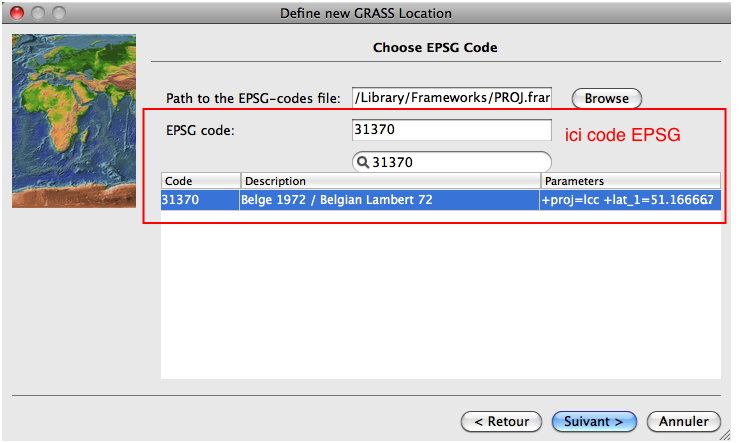The height and width of the screenshot is (443, 741).
Task: Click the Choose EPSG Code heading
Action: pyautogui.click(x=435, y=47)
